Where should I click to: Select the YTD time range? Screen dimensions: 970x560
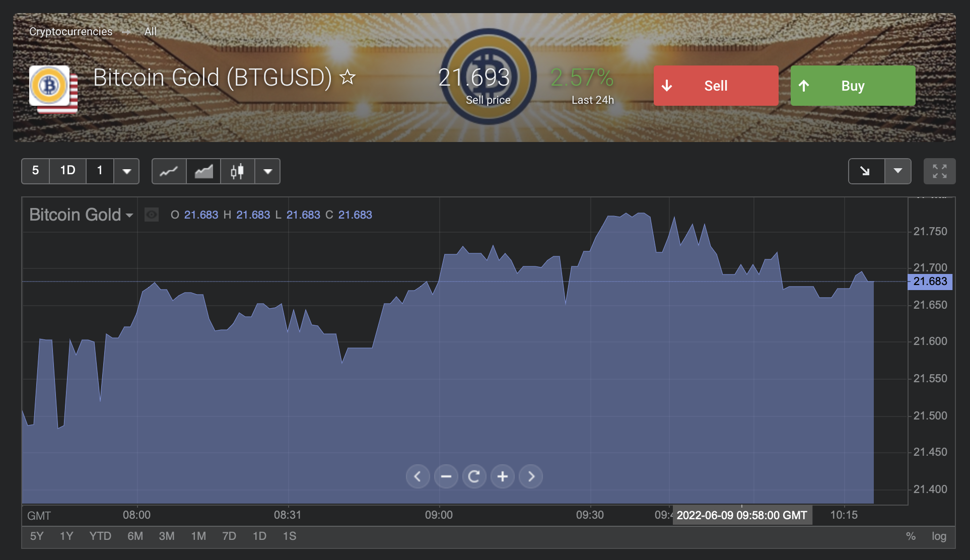[100, 536]
